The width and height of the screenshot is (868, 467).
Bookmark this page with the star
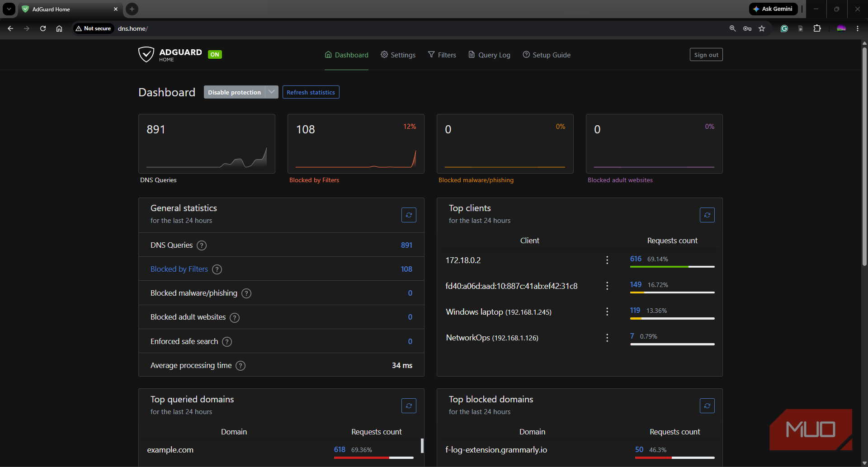point(762,28)
